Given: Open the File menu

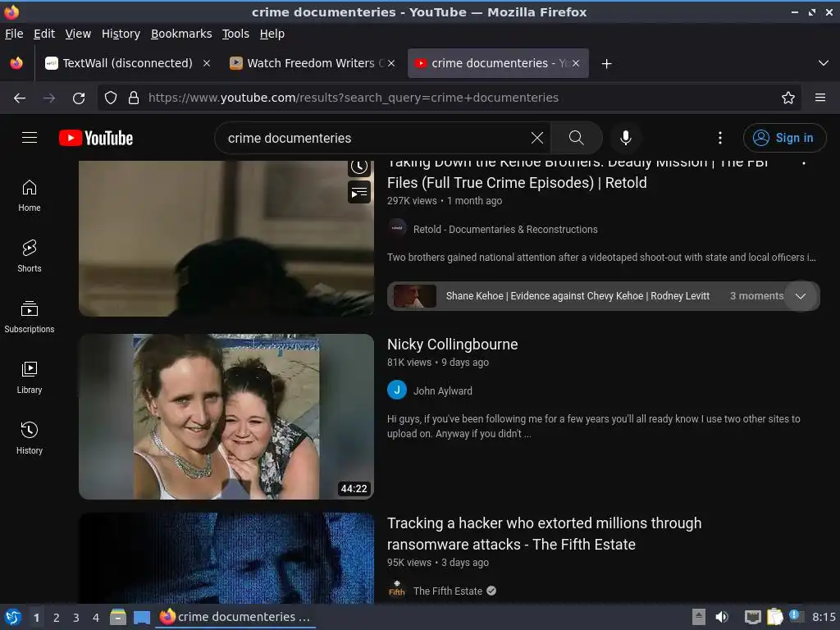Looking at the screenshot, I should coord(14,34).
